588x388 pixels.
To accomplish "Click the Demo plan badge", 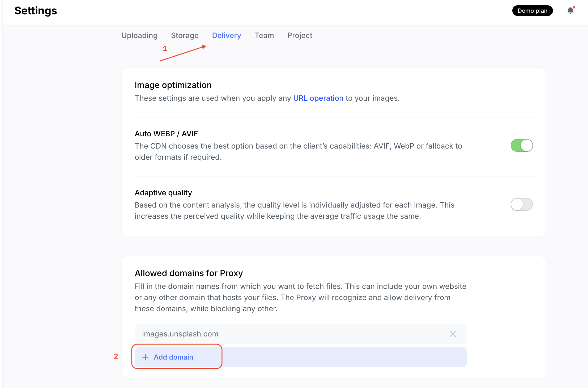I will (532, 11).
